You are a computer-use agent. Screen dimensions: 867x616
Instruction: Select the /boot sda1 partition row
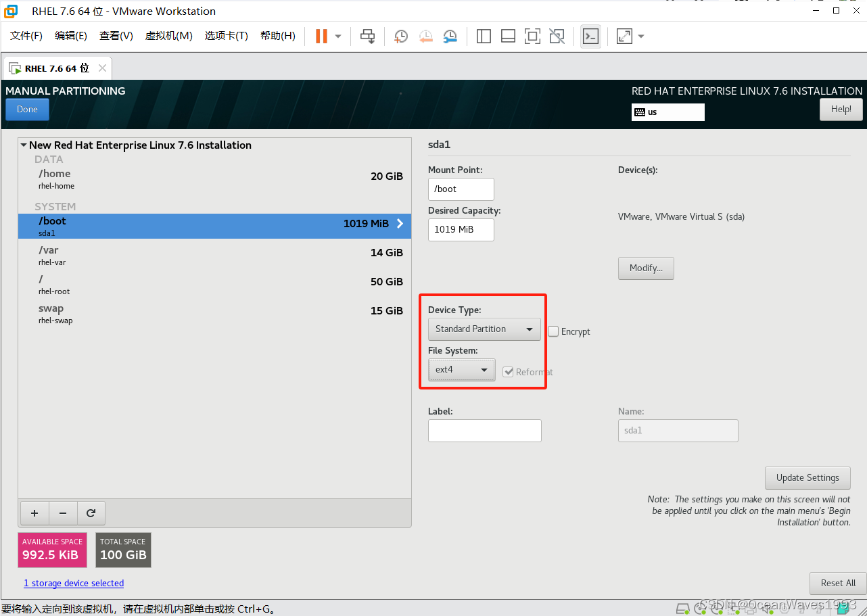(x=214, y=226)
